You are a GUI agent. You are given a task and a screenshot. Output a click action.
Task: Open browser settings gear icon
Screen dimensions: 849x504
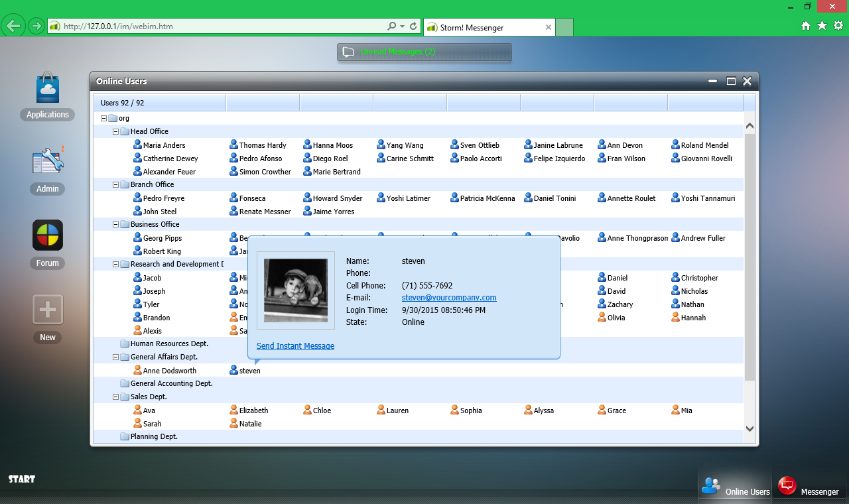(838, 26)
